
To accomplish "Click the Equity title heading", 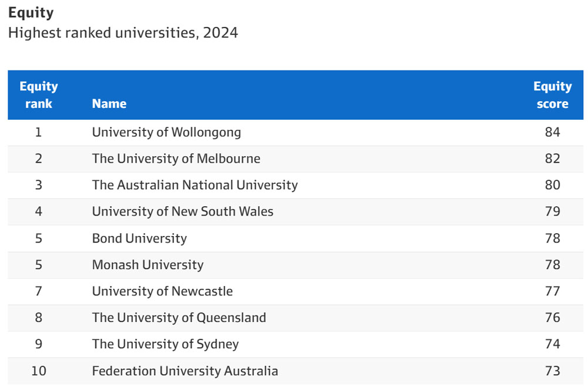I will click(31, 13).
